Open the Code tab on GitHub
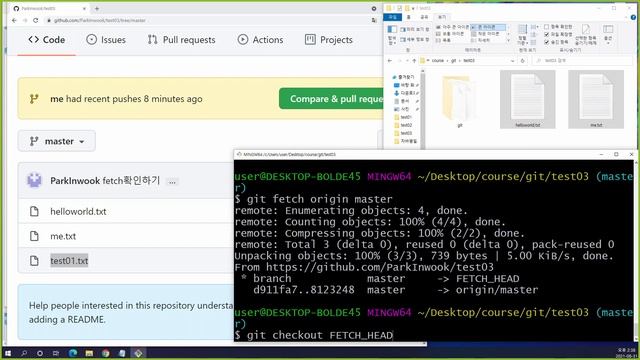Image resolution: width=640 pixels, height=360 pixels. pyautogui.click(x=47, y=40)
